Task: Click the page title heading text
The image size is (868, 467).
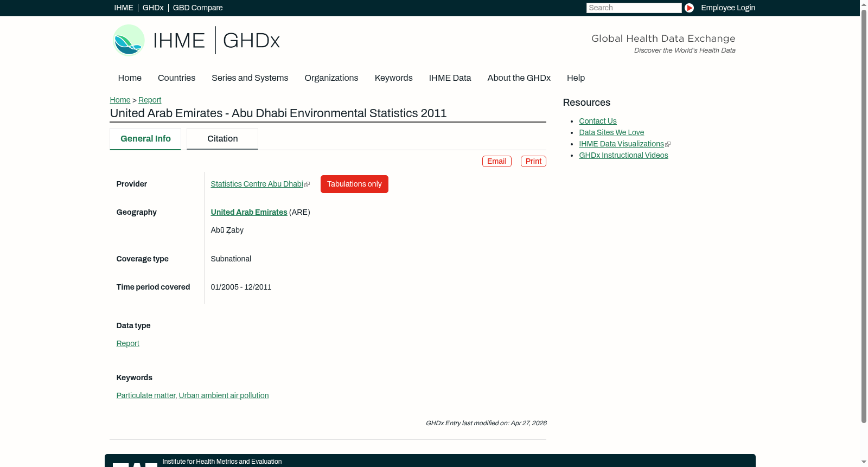Action: [x=278, y=113]
